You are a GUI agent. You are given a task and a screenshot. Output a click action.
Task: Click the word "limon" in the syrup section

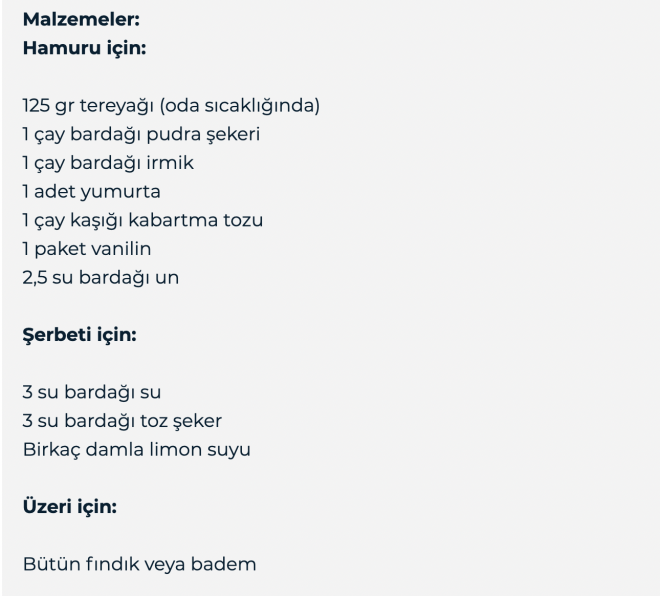coord(189,449)
